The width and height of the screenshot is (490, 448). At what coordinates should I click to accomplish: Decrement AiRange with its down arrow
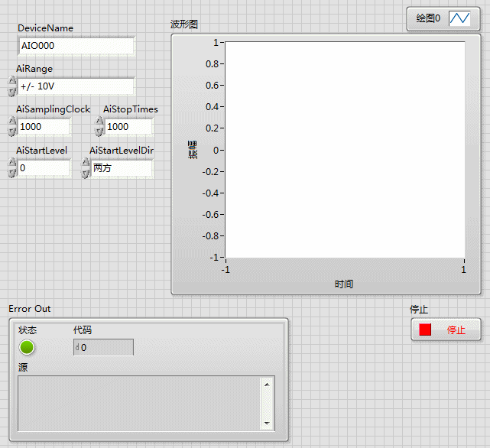pyautogui.click(x=11, y=91)
